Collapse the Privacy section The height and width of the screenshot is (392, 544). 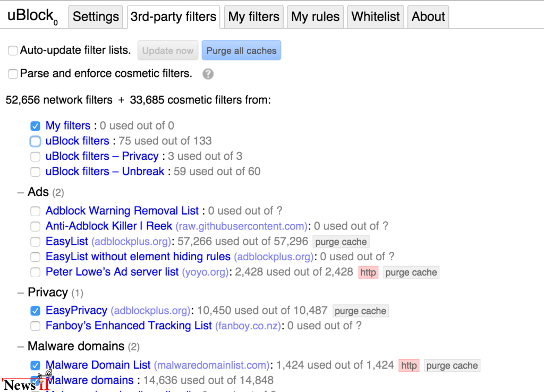click(x=21, y=293)
